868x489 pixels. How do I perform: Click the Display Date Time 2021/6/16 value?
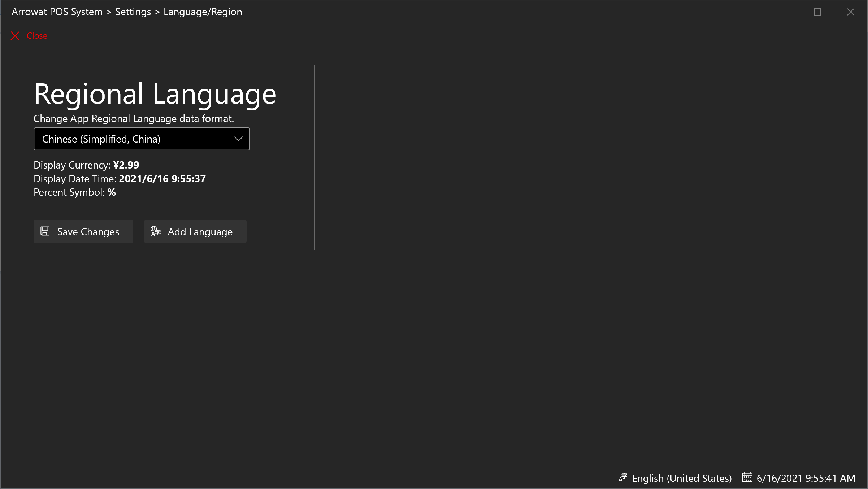[x=162, y=179]
